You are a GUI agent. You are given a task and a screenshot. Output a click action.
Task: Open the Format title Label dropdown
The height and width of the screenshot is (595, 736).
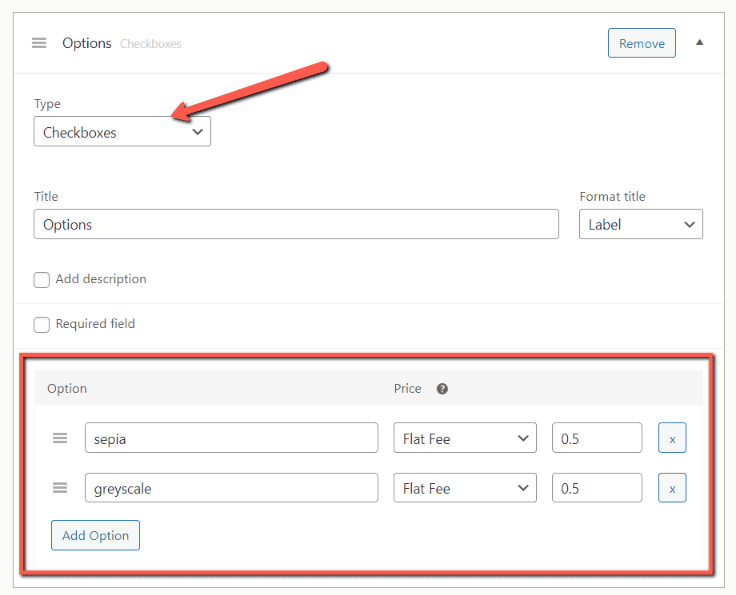click(x=641, y=224)
